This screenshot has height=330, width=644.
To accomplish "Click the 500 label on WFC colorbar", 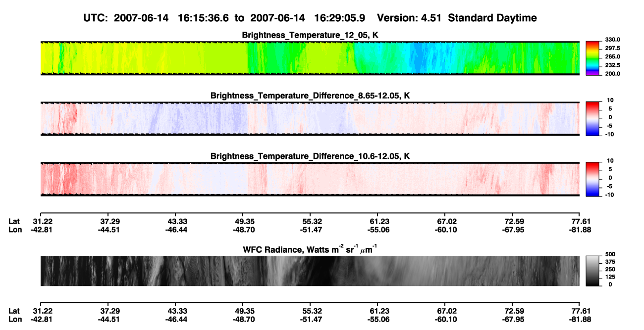I will pyautogui.click(x=609, y=253).
